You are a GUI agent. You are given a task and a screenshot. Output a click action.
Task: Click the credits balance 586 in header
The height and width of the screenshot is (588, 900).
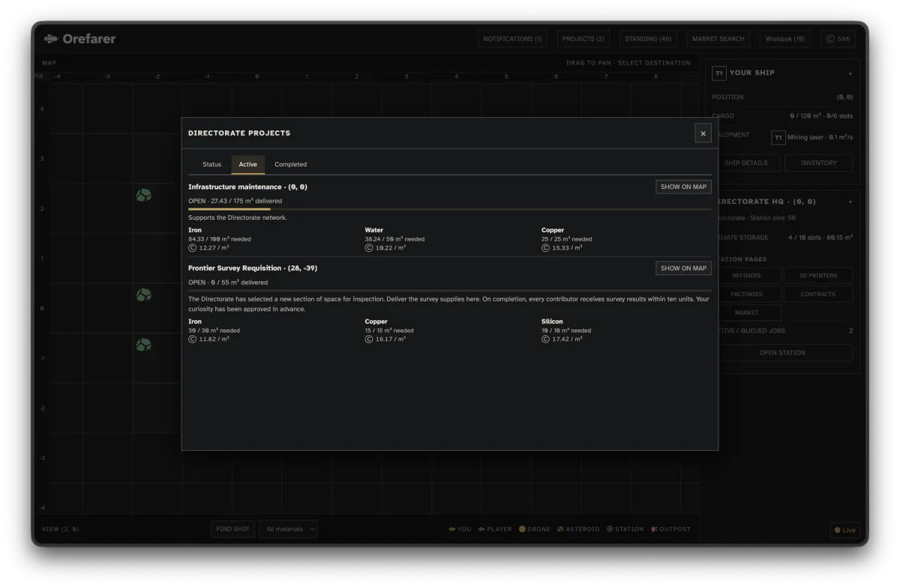pyautogui.click(x=838, y=39)
